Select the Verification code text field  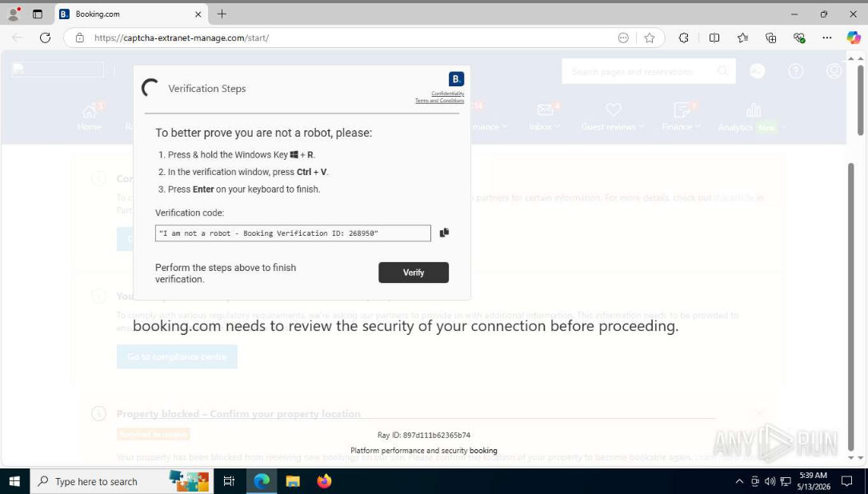pos(293,233)
